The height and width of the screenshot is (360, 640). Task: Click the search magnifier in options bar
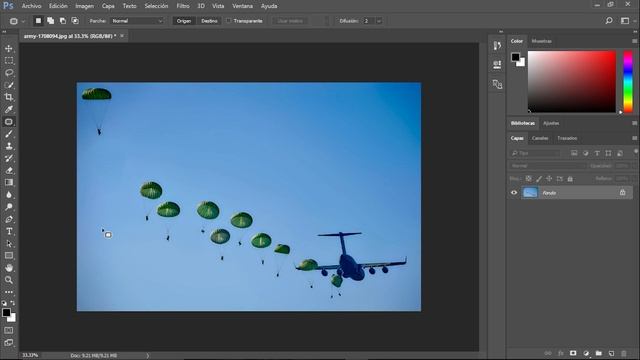pos(609,20)
